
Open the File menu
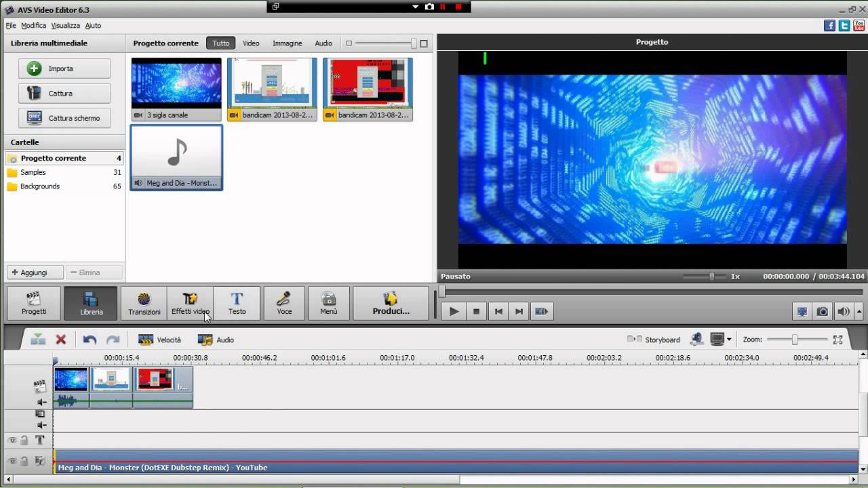[11, 26]
